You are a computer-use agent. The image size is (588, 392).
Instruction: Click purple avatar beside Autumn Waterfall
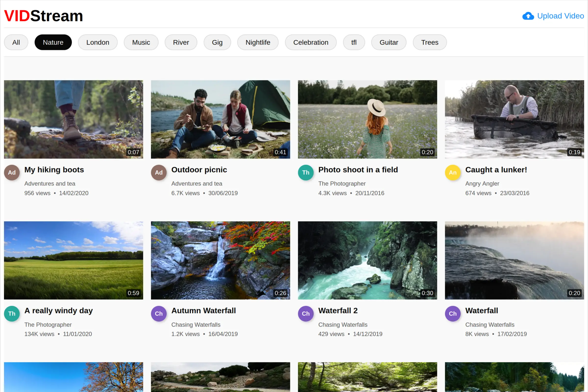[x=159, y=314]
